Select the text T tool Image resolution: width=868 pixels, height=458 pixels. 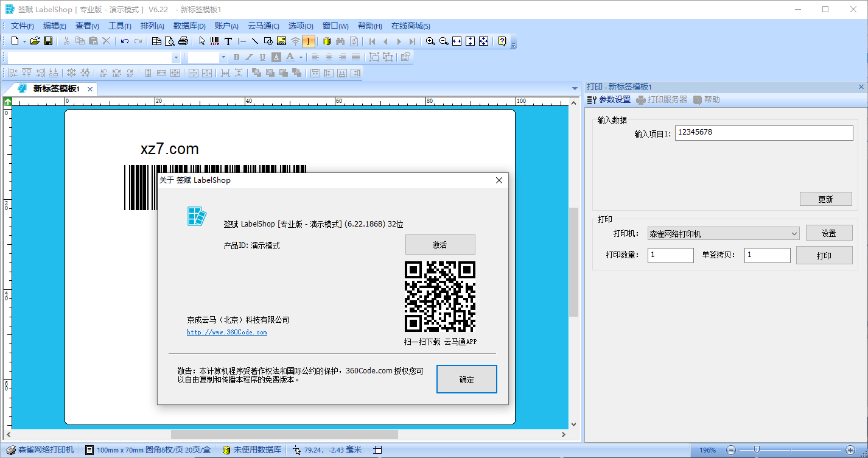pos(228,41)
